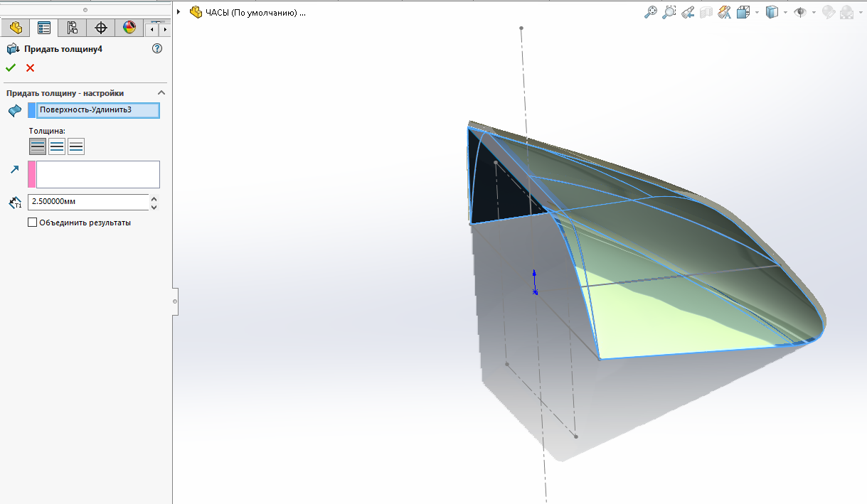Click the Previous View icon
This screenshot has height=504, width=867.
click(687, 12)
